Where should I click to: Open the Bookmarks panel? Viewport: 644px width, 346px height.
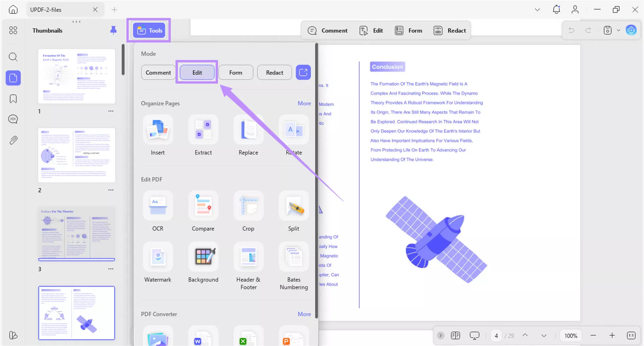coord(13,99)
